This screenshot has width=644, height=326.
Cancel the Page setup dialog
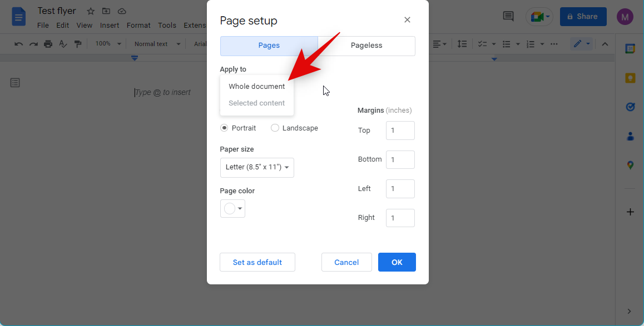pyautogui.click(x=346, y=262)
